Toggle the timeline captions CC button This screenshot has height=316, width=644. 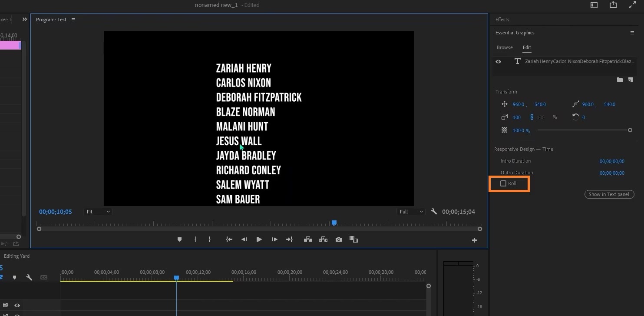click(44, 277)
